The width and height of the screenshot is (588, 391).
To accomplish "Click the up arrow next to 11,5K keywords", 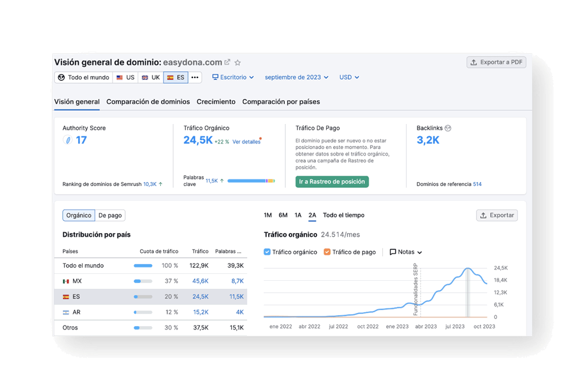I will (x=222, y=181).
